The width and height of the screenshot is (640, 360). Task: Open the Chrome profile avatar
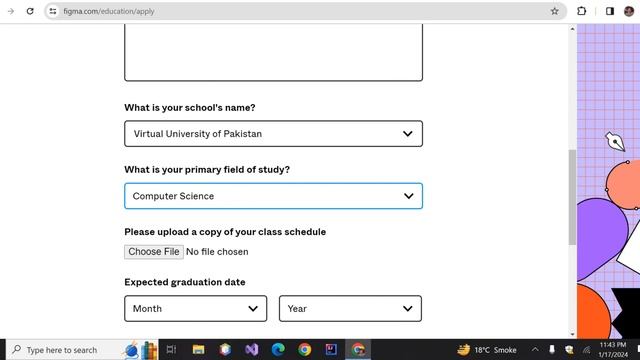click(x=629, y=11)
